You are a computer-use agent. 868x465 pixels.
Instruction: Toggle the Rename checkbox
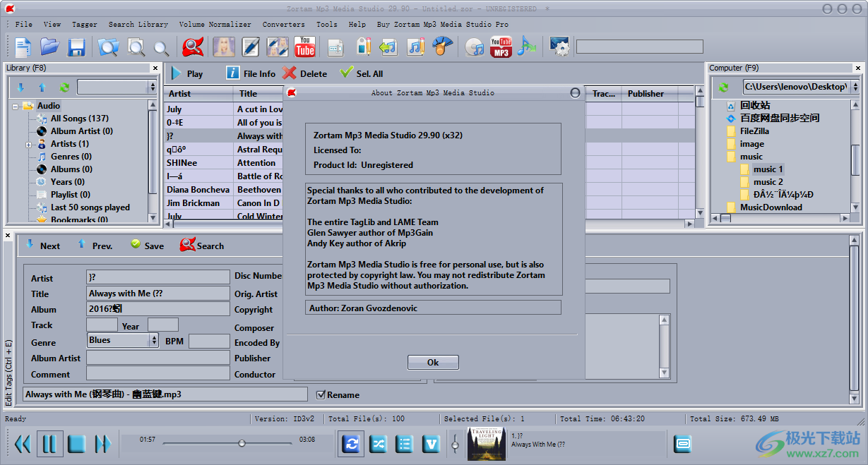point(321,395)
